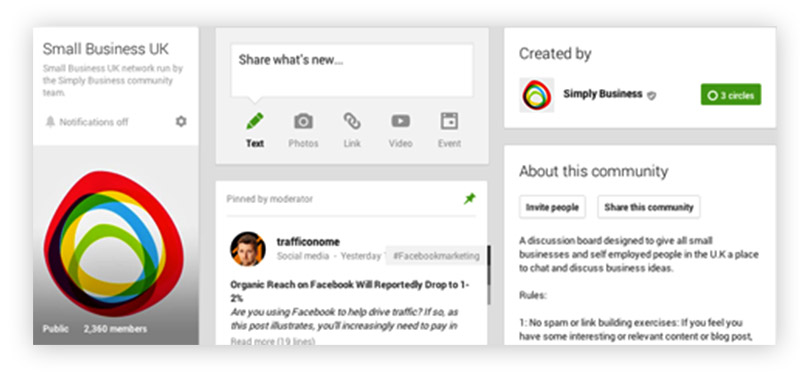Open the Simply Business logo avatar

pos(536,95)
